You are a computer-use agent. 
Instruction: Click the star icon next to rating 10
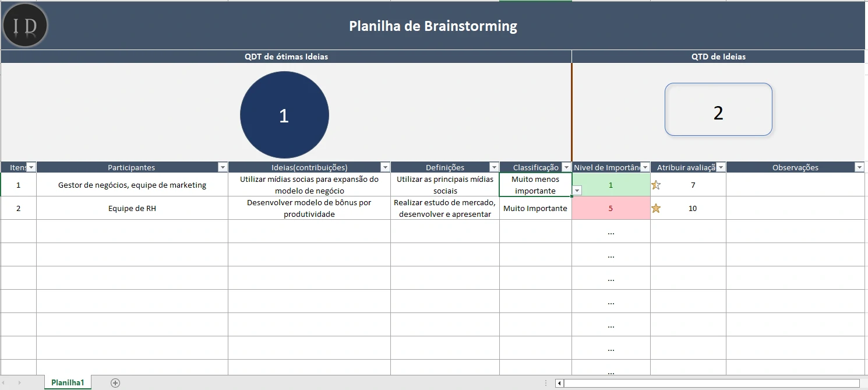tap(657, 208)
